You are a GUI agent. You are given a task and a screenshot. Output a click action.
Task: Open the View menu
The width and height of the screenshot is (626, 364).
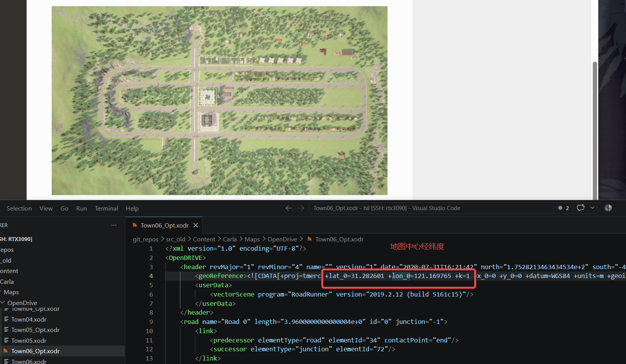tap(46, 208)
